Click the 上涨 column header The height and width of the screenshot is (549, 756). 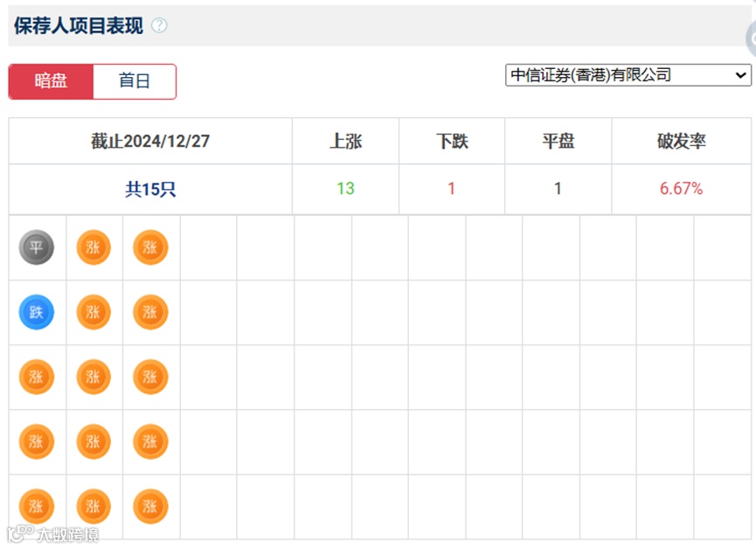point(345,142)
